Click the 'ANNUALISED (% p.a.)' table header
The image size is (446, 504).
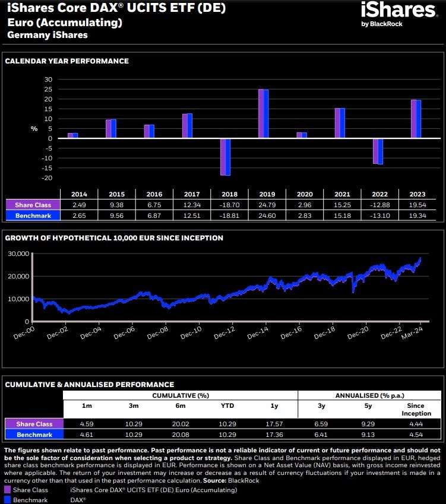click(370, 395)
